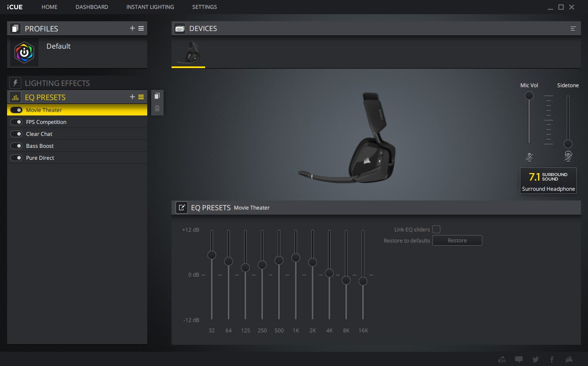Copy the selected EQ preset

tap(157, 96)
